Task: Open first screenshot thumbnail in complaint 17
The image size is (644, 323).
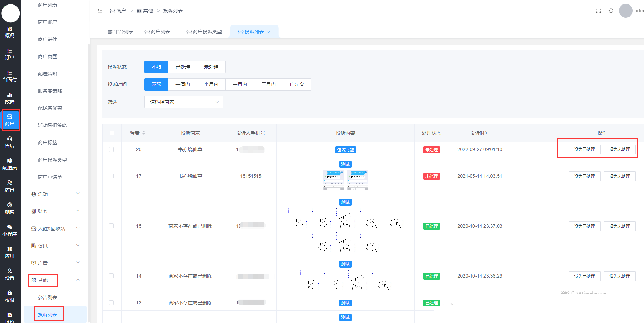Action: pos(333,180)
